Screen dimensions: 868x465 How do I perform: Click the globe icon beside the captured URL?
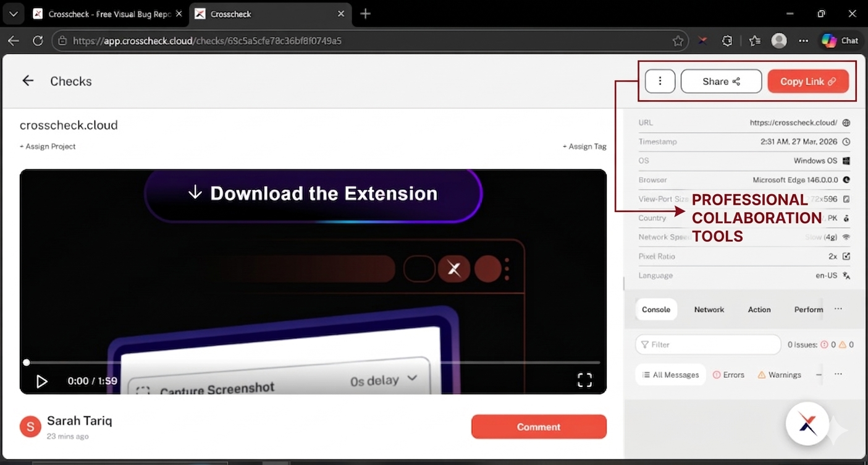(846, 122)
